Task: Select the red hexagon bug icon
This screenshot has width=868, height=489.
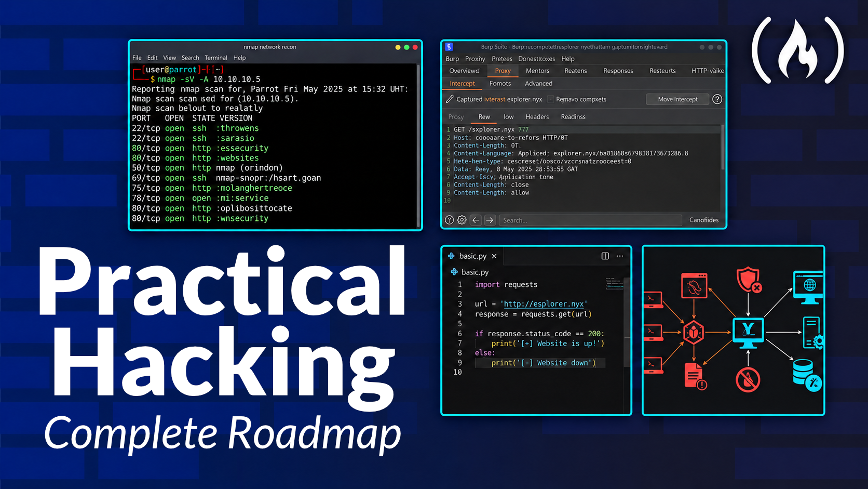Action: coord(694,332)
